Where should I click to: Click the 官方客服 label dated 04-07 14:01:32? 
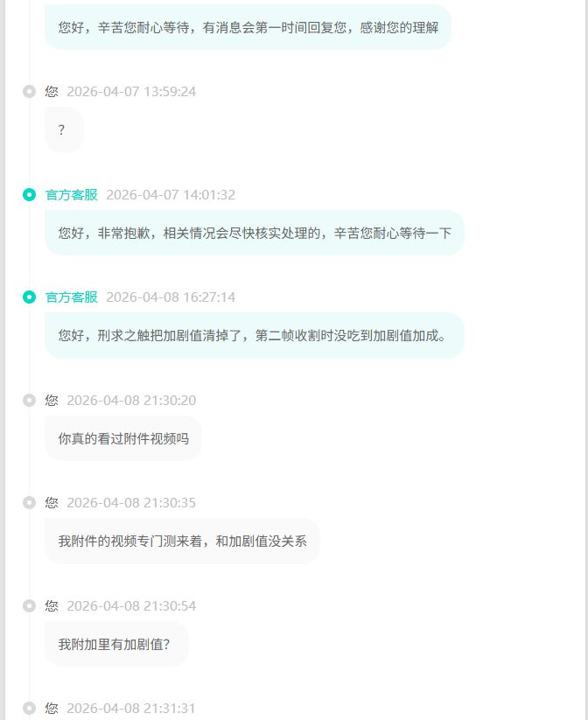pyautogui.click(x=72, y=194)
